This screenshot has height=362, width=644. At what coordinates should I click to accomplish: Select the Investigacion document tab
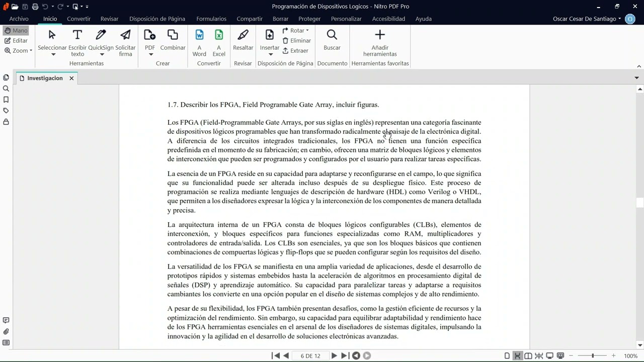point(45,78)
